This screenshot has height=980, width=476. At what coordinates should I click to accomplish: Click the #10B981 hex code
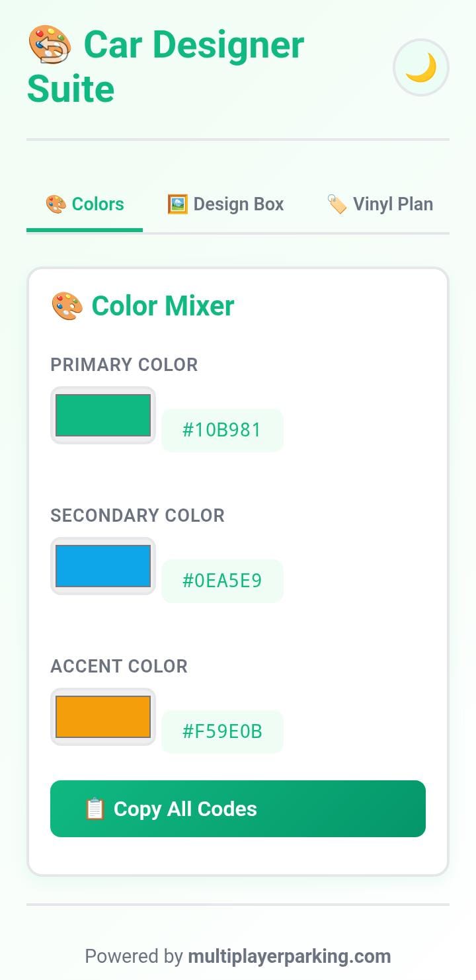pyautogui.click(x=222, y=430)
